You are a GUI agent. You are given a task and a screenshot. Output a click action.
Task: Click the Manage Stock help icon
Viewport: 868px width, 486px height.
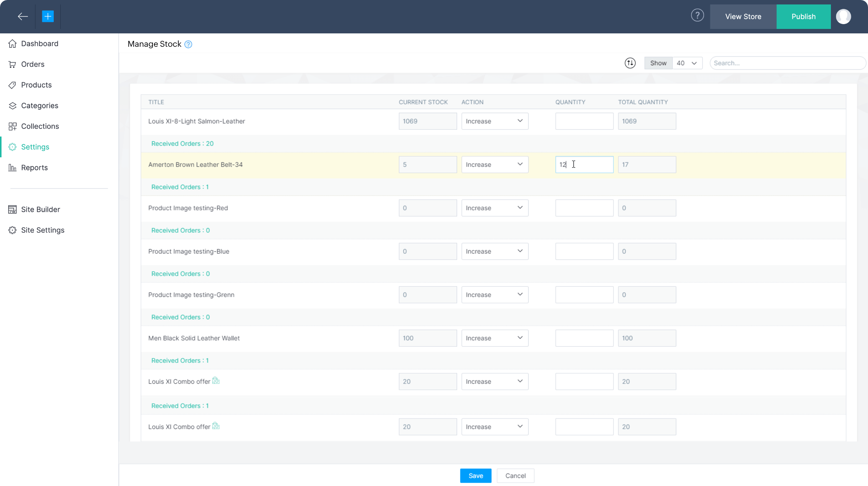pyautogui.click(x=188, y=45)
